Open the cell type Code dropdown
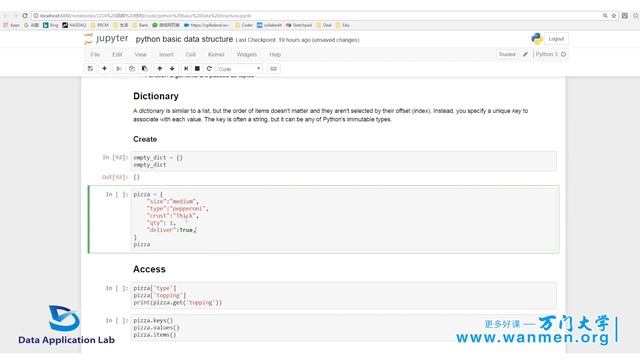Viewport: 640px width, 360px height. pos(240,69)
